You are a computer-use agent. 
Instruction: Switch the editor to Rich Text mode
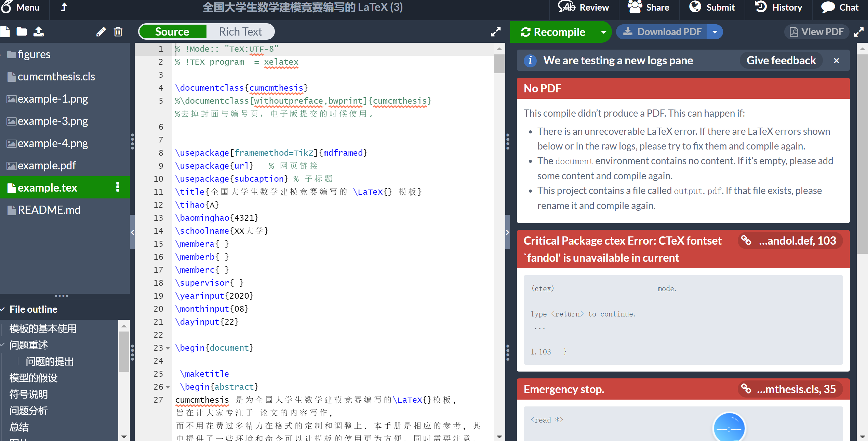(x=240, y=31)
